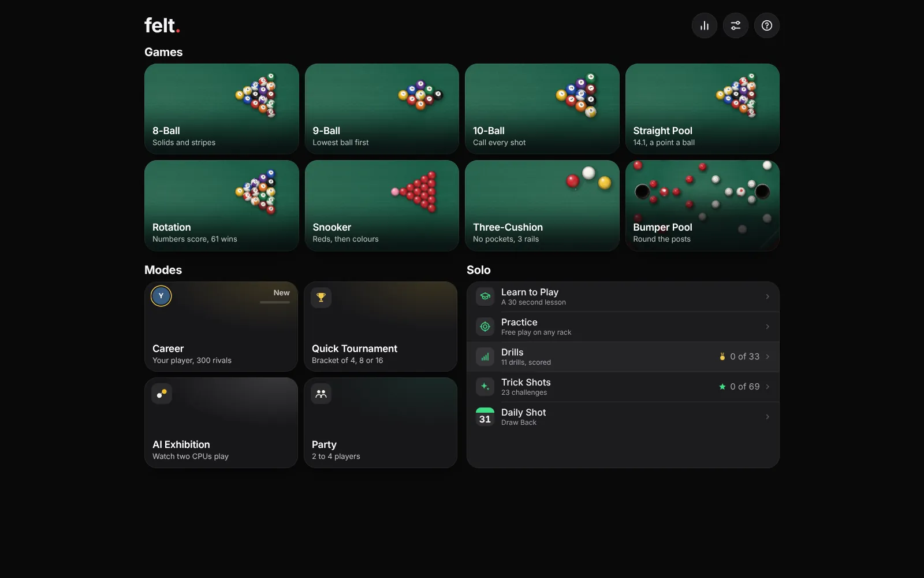
Task: Click the Learn to Play graduation cap icon
Action: coord(485,297)
